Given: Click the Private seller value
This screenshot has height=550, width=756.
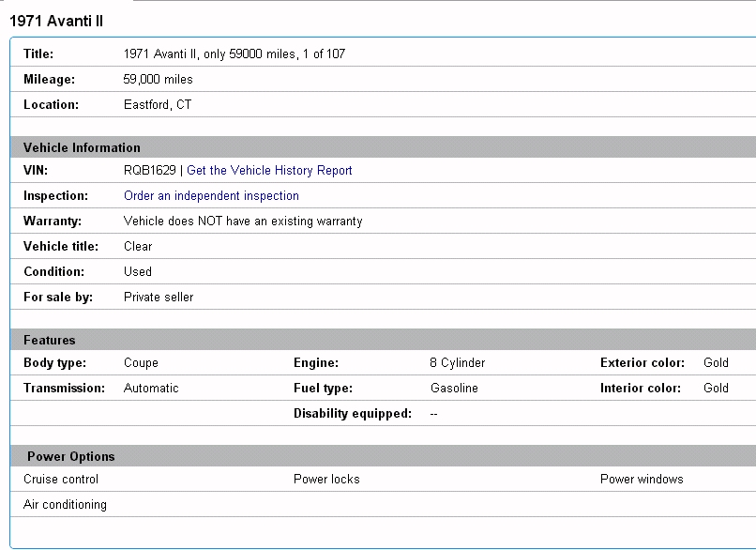Looking at the screenshot, I should [x=159, y=297].
